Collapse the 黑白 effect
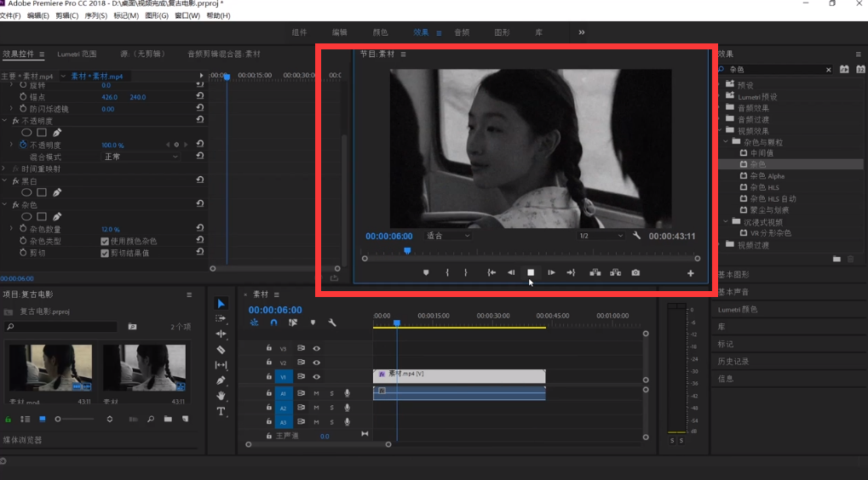This screenshot has width=868, height=480. (x=4, y=180)
